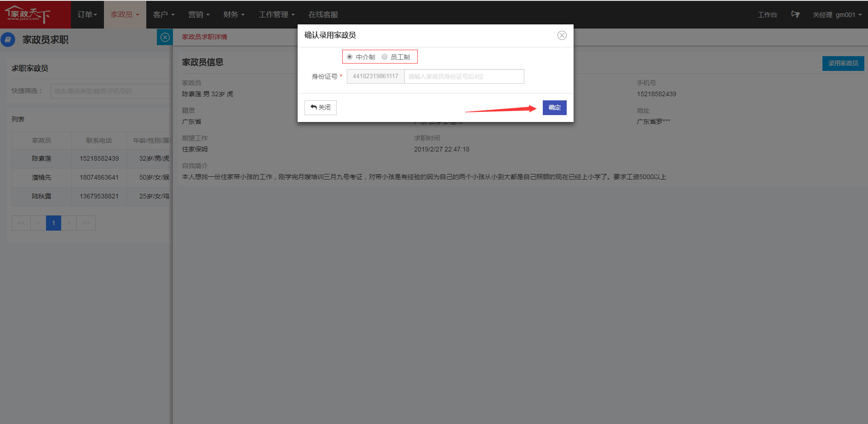Click the ID number prefix field 44182319861117
This screenshot has width=868, height=424.
[x=375, y=76]
